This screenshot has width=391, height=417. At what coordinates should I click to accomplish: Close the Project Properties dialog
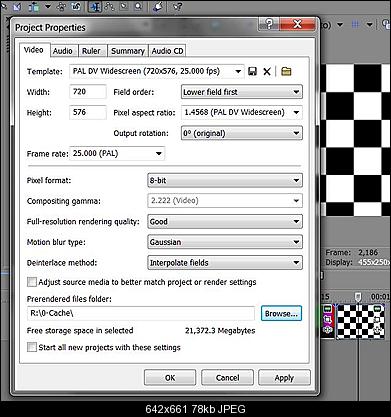pyautogui.click(x=297, y=24)
